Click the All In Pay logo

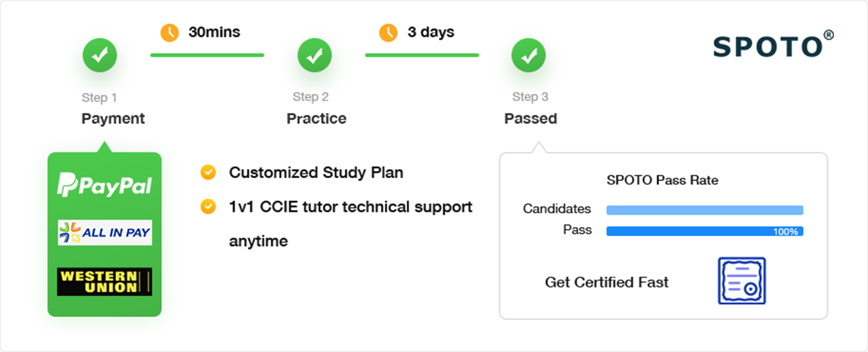pos(105,233)
